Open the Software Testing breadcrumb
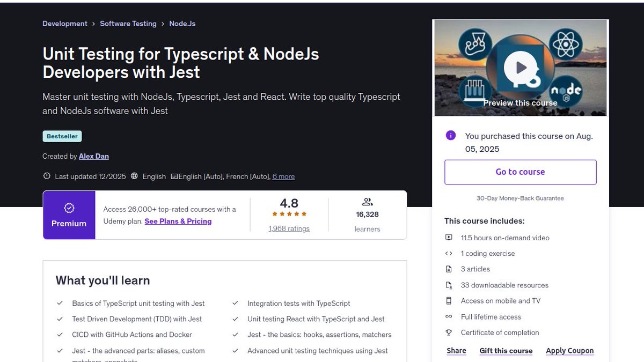644x362 pixels. 128,24
